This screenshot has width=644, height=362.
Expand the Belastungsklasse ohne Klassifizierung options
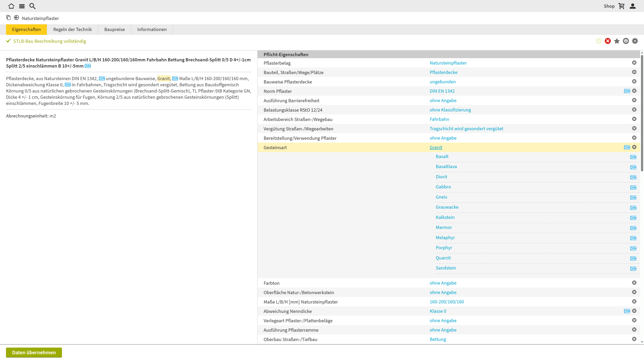tap(450, 110)
